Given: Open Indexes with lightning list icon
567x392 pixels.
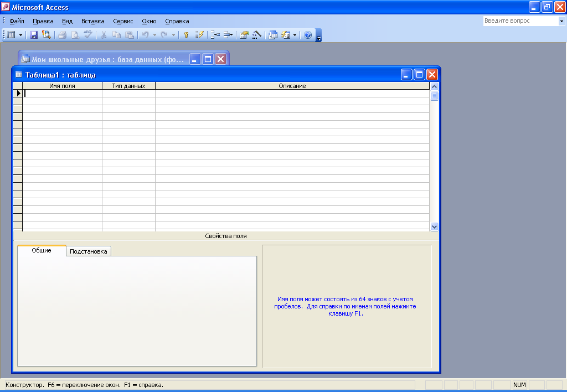Looking at the screenshot, I should (x=199, y=35).
